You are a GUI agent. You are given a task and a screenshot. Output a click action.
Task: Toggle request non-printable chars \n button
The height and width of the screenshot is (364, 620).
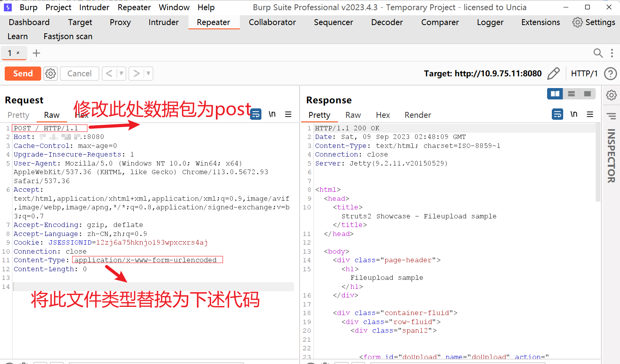272,114
